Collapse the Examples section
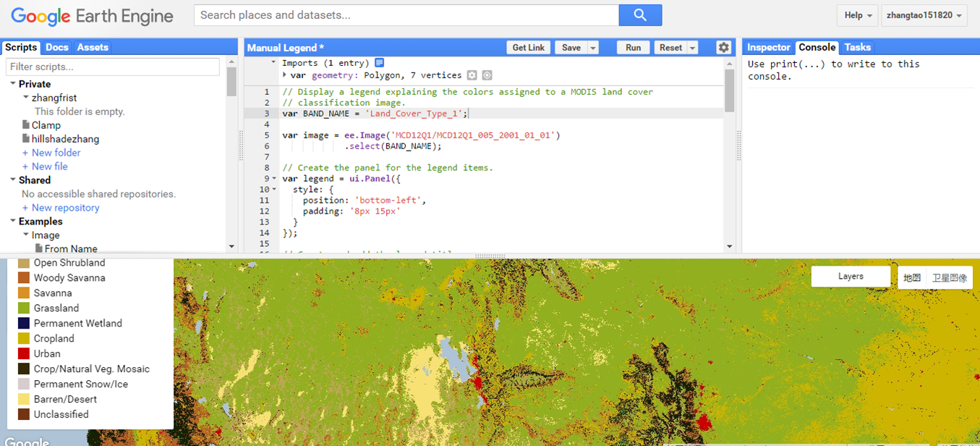Screen dimensions: 980x446 13,222
